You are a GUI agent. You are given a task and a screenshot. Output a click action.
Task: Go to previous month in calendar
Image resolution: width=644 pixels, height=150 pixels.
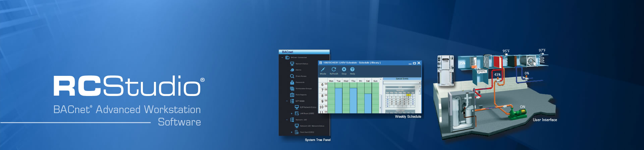pyautogui.click(x=386, y=87)
